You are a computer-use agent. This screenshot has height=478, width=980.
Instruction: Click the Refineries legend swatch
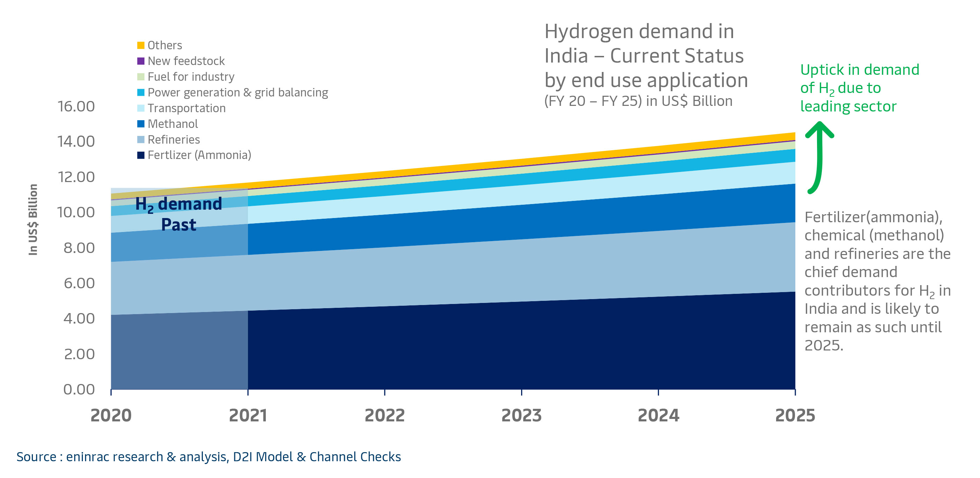[141, 139]
